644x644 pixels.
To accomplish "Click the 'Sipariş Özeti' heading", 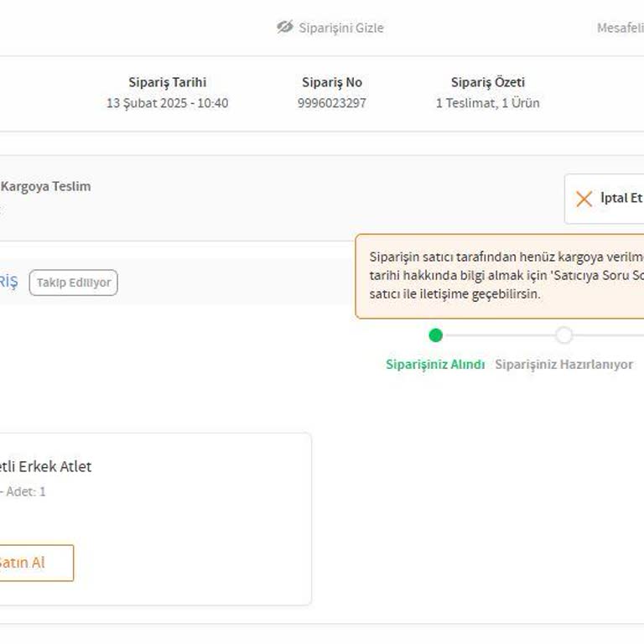I will (487, 82).
